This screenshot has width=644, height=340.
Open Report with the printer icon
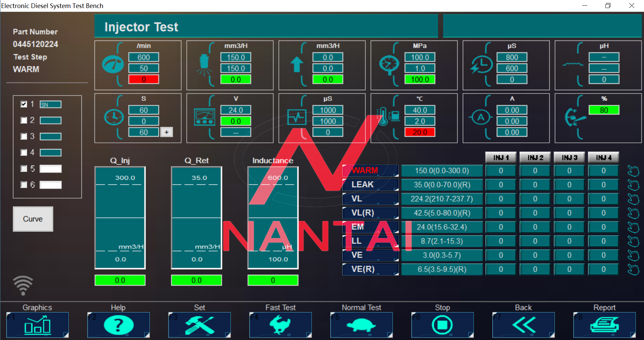604,325
